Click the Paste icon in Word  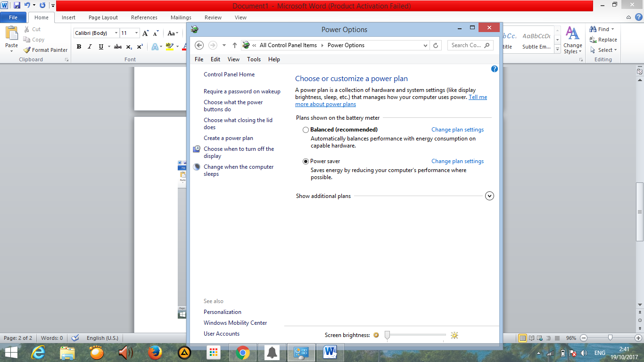11,33
